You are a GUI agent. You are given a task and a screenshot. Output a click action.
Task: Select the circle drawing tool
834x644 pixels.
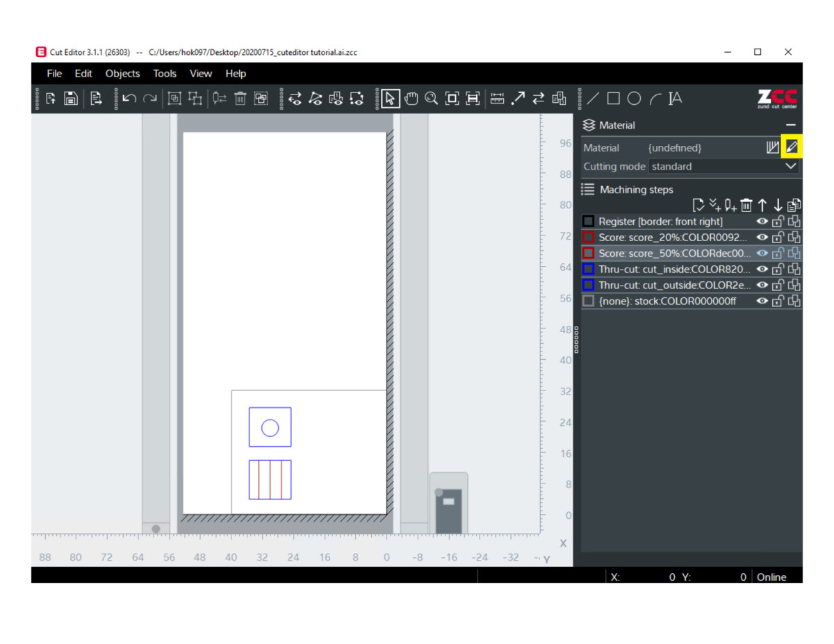click(x=634, y=99)
